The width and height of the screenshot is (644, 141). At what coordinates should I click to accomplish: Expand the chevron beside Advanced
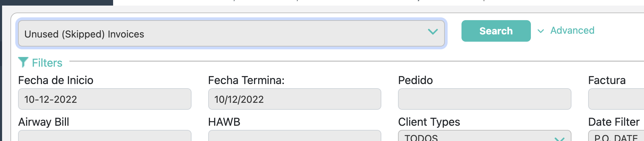click(x=541, y=31)
